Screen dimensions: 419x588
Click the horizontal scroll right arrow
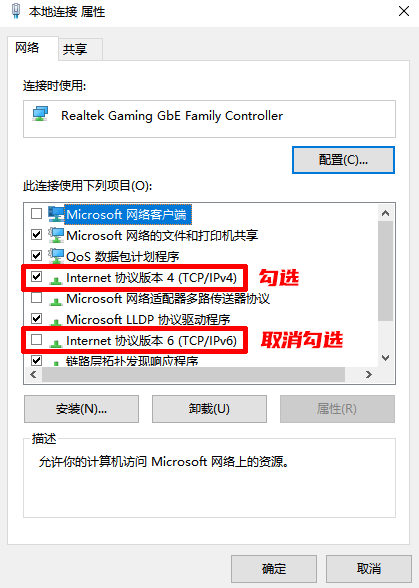click(x=369, y=374)
